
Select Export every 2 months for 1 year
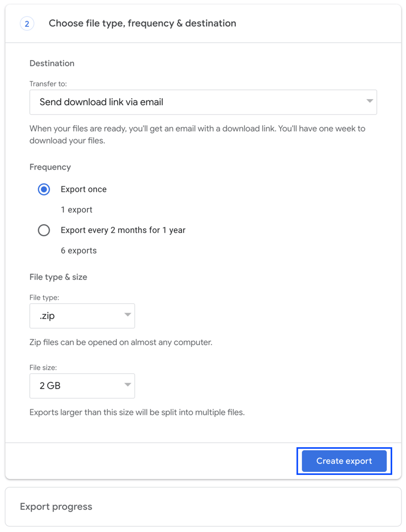pos(44,230)
